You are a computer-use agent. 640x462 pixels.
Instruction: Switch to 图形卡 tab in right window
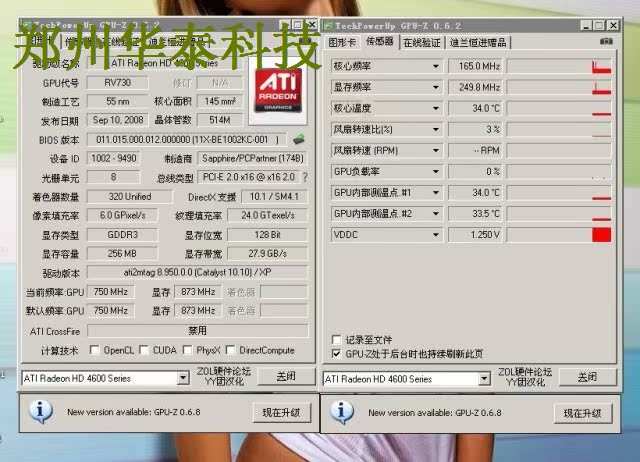coord(342,42)
